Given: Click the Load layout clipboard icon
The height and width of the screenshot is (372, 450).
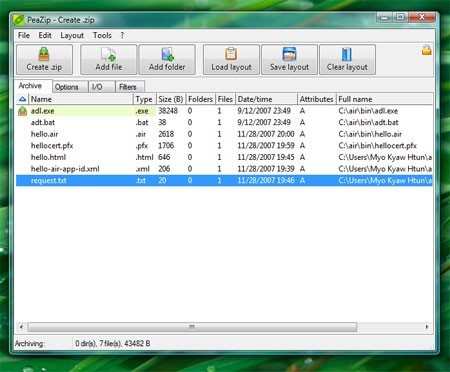Looking at the screenshot, I should (x=231, y=54).
